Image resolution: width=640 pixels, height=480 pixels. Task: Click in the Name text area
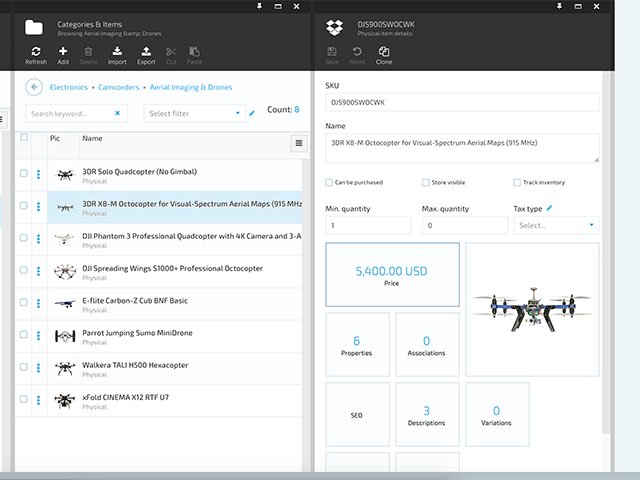[x=462, y=148]
